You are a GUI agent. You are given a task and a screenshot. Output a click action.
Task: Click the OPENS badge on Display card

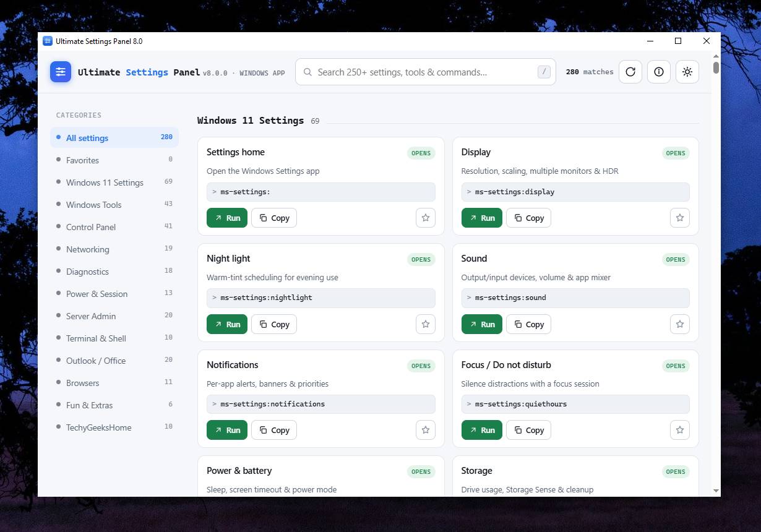[676, 153]
